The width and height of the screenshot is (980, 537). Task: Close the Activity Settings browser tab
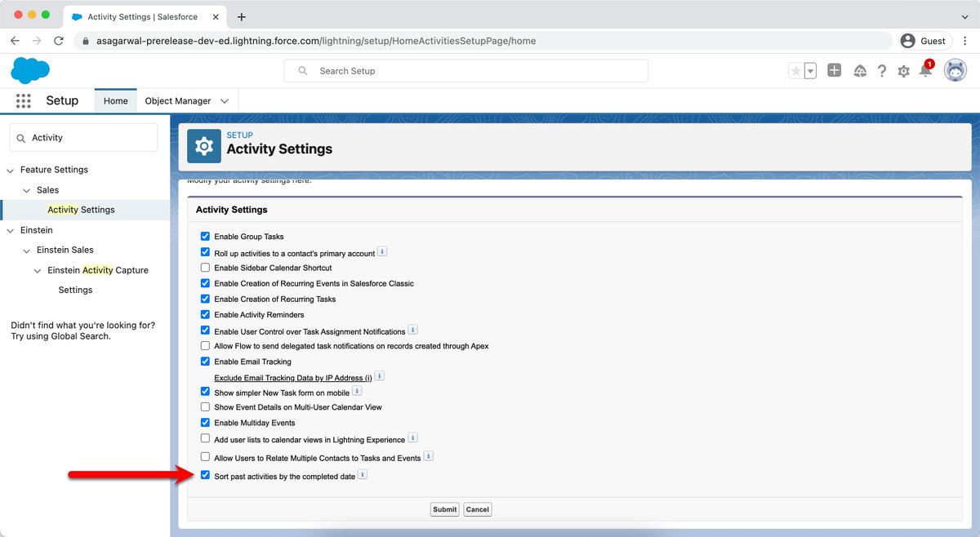pyautogui.click(x=216, y=16)
